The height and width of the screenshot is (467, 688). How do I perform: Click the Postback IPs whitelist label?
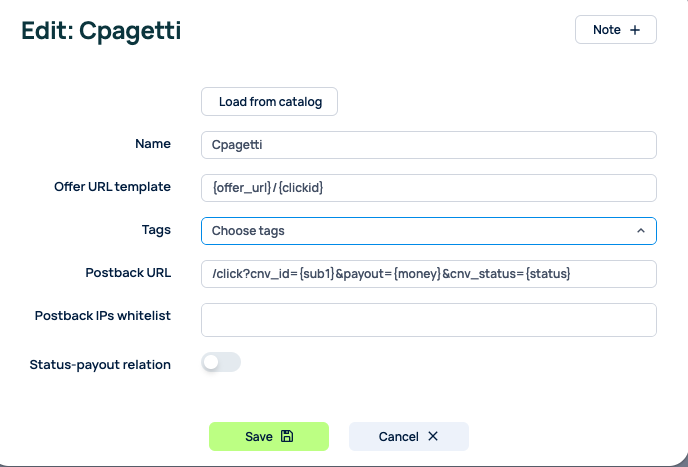click(102, 316)
